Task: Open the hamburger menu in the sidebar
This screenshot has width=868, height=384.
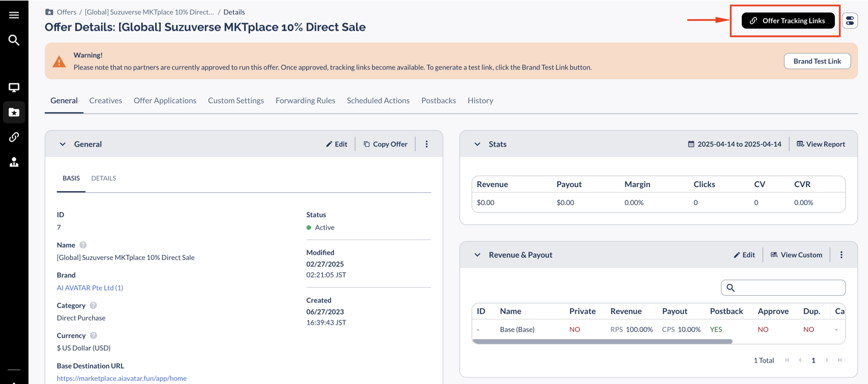Action: tap(14, 15)
